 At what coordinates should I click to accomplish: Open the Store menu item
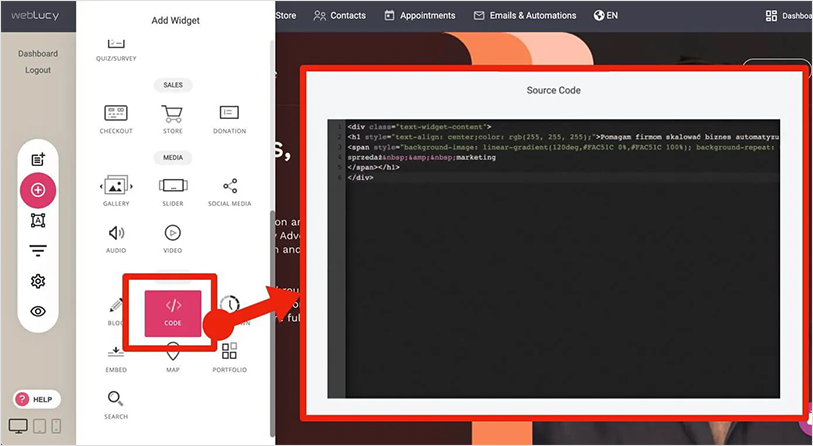coord(286,16)
